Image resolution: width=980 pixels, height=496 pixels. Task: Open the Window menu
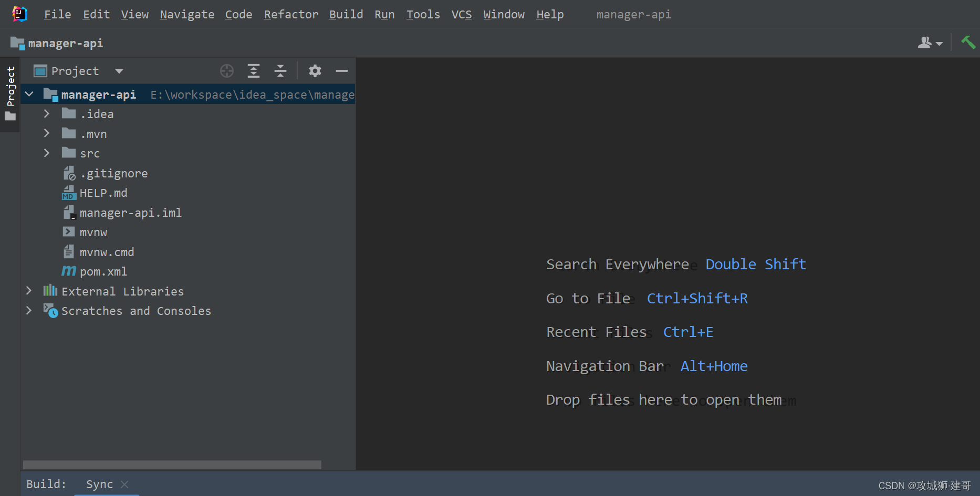coord(504,14)
